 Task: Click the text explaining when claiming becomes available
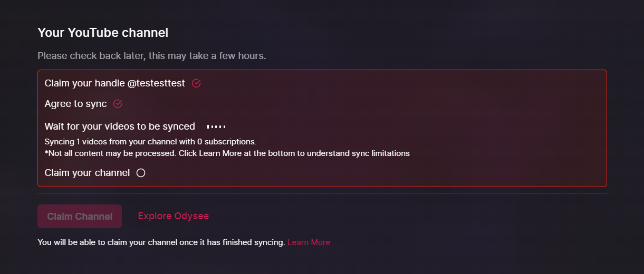(161, 242)
